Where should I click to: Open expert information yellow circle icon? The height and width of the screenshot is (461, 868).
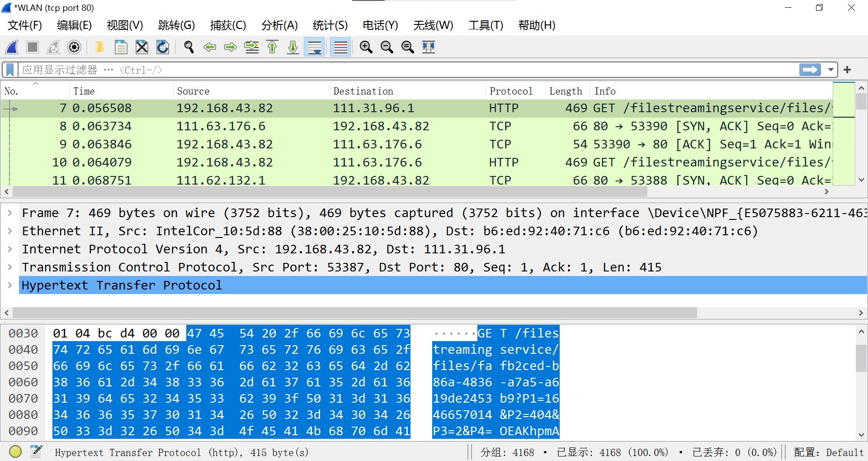click(15, 451)
